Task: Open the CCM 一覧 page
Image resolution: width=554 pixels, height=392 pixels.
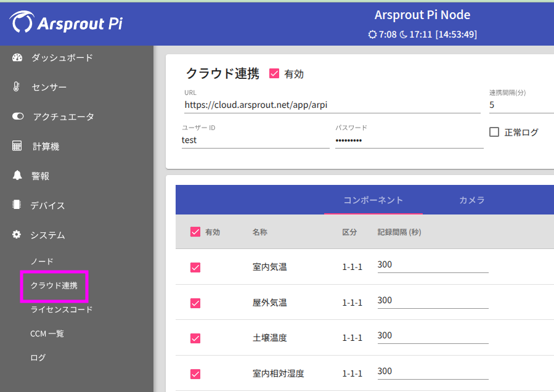Action: [47, 333]
